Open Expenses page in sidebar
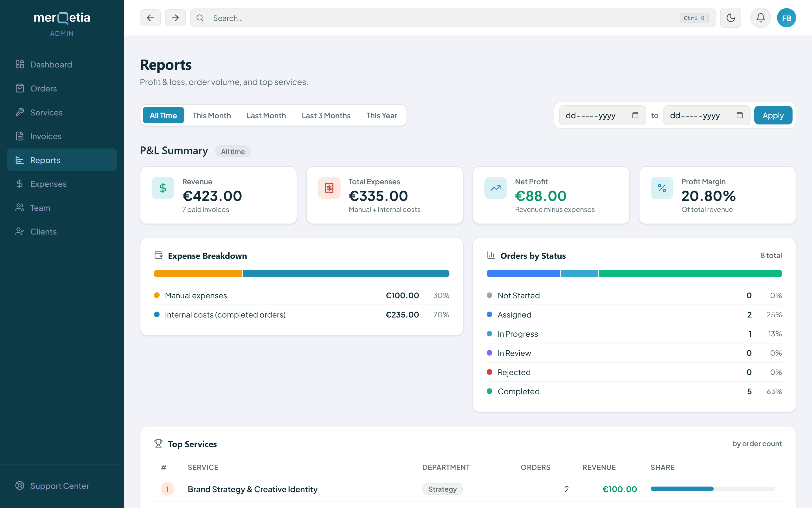The image size is (812, 508). 62,184
